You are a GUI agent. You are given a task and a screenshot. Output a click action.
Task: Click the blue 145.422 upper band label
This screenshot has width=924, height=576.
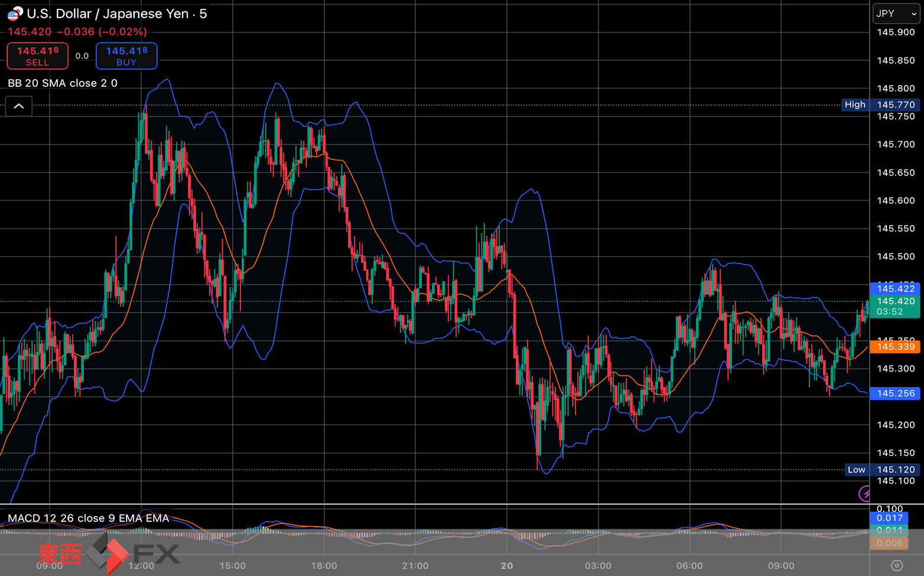[895, 288]
